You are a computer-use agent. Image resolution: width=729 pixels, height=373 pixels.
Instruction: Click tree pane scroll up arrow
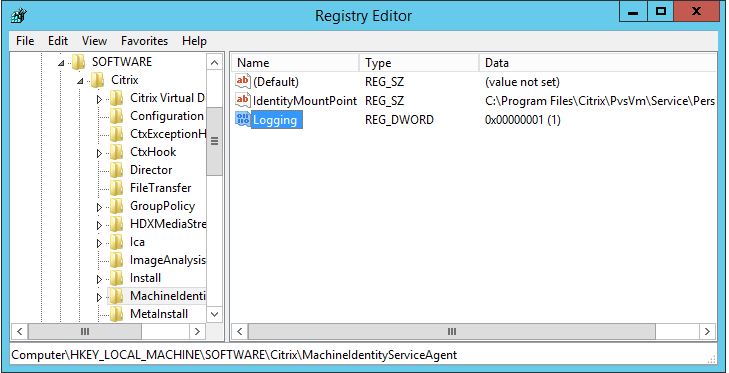(214, 63)
